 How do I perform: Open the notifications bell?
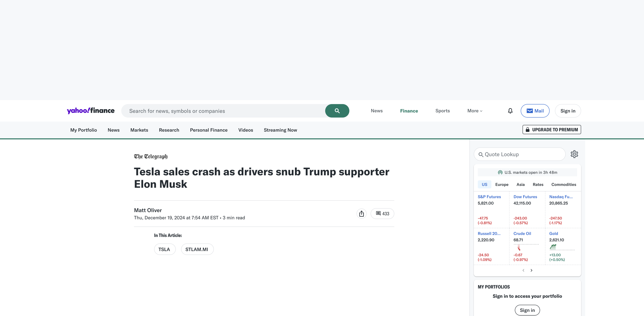(510, 111)
